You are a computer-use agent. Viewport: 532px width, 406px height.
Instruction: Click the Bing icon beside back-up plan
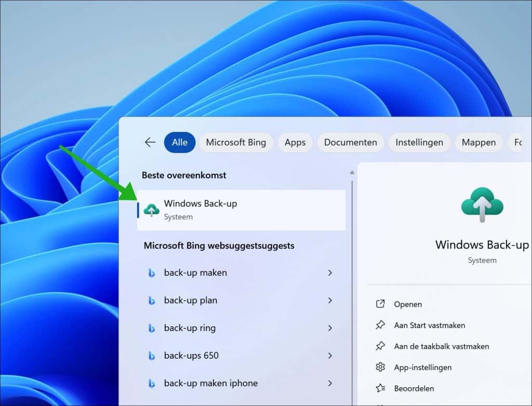point(151,300)
